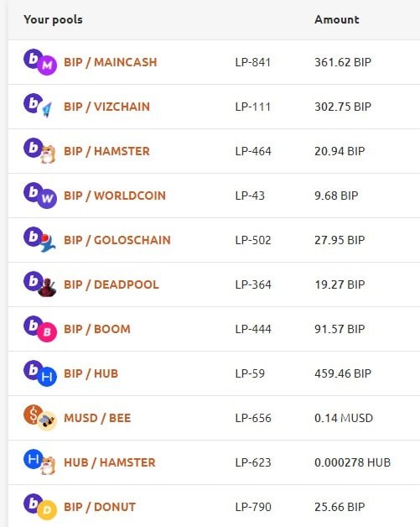Viewport: 420px width, 527px height.
Task: Click the BIP / MAINCASH coin pair icon
Action: [x=40, y=62]
